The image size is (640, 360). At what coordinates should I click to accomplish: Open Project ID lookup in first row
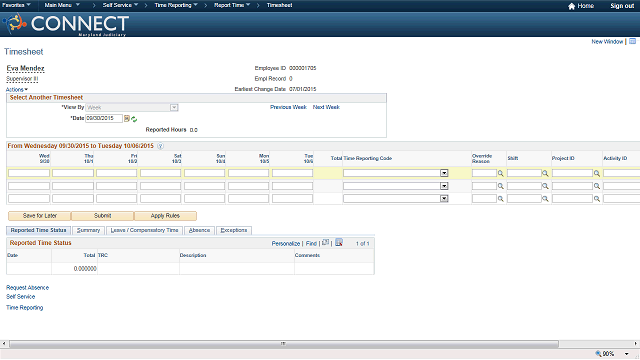[x=597, y=173]
